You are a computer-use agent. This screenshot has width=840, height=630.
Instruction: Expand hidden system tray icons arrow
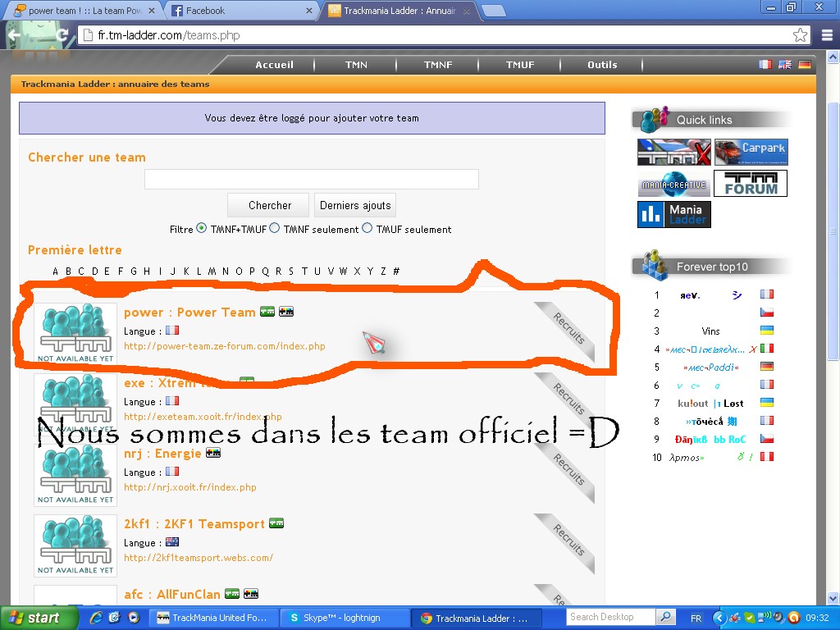coord(719,618)
